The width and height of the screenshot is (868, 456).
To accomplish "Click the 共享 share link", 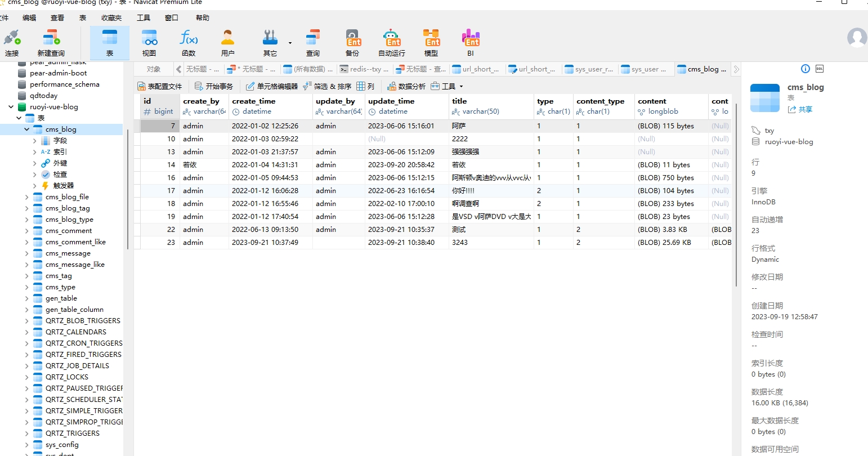I will coord(800,109).
